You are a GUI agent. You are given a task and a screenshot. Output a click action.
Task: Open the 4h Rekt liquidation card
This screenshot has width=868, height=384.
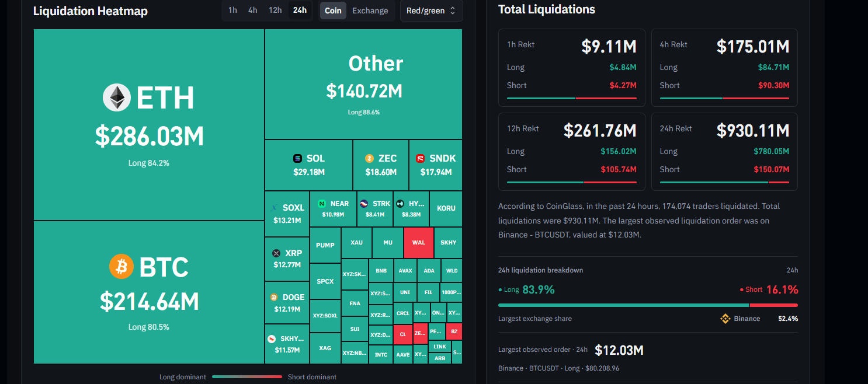pos(724,68)
